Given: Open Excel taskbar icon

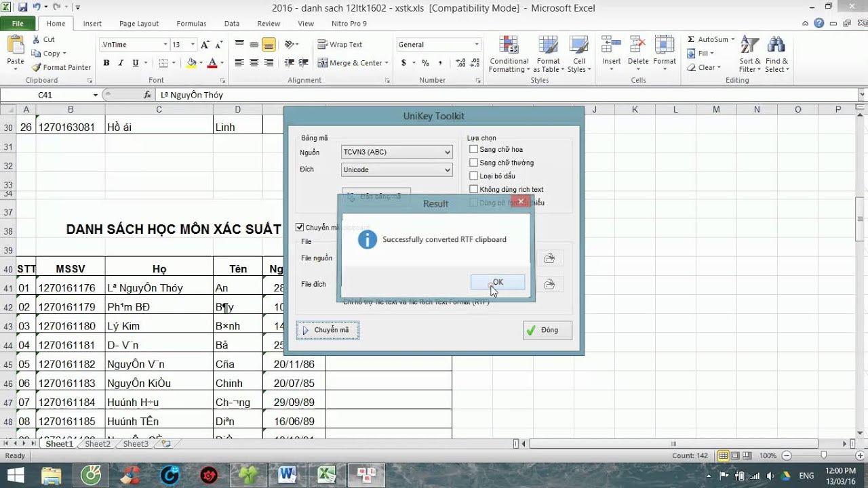Looking at the screenshot, I should point(327,474).
